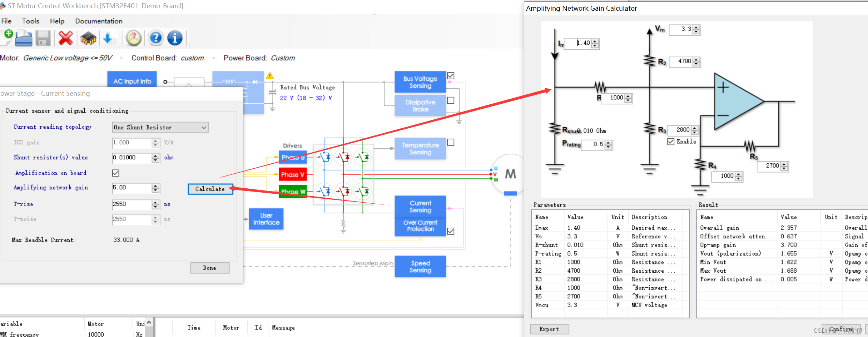Click the Description column header in Parameters
868x337 pixels.
coord(656,217)
